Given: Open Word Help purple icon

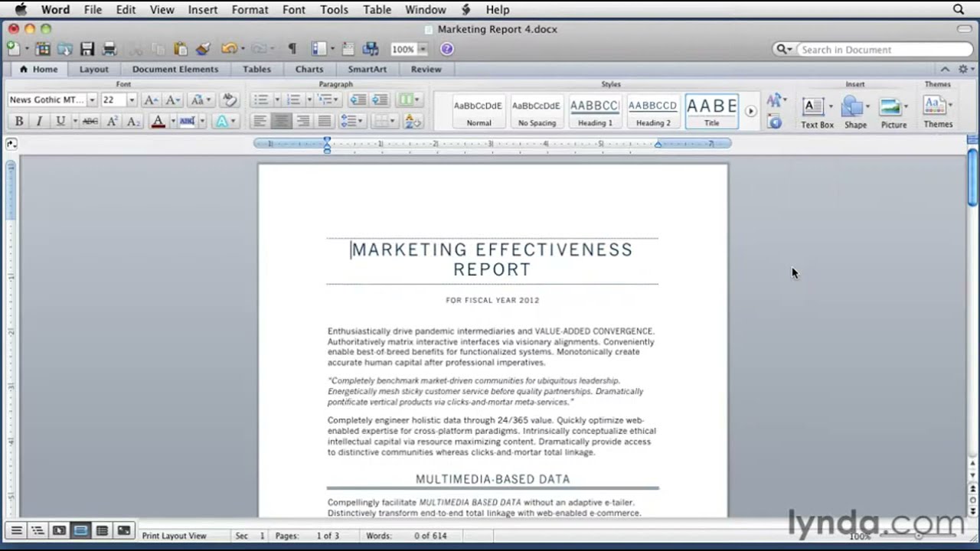Looking at the screenshot, I should click(447, 49).
